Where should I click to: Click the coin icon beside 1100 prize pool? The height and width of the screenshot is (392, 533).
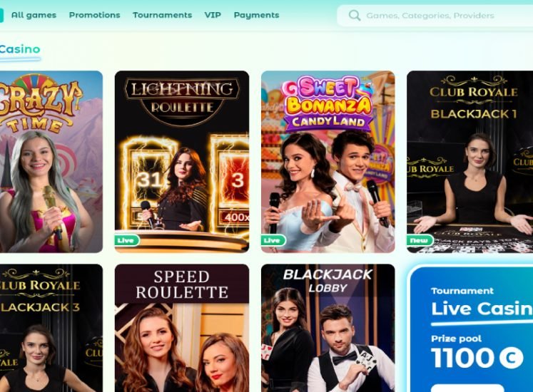(512, 358)
